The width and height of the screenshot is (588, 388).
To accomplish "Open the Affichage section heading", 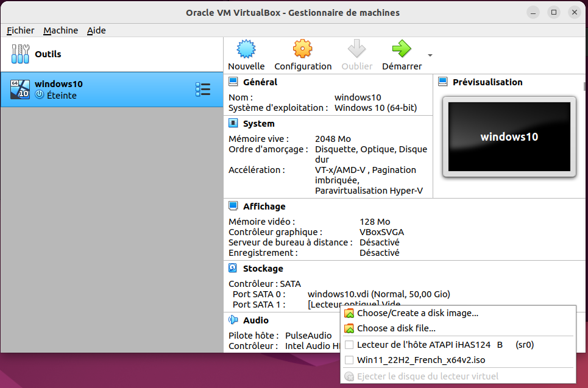I will 264,206.
